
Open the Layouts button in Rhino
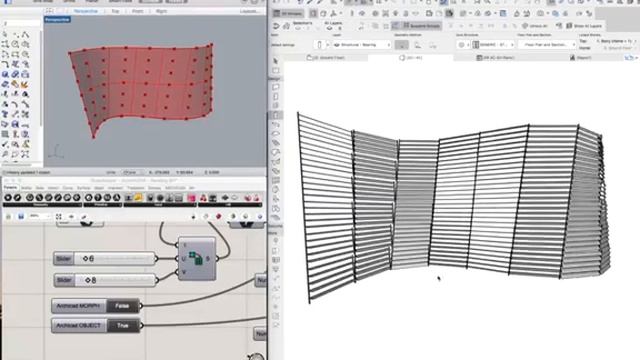[249, 11]
